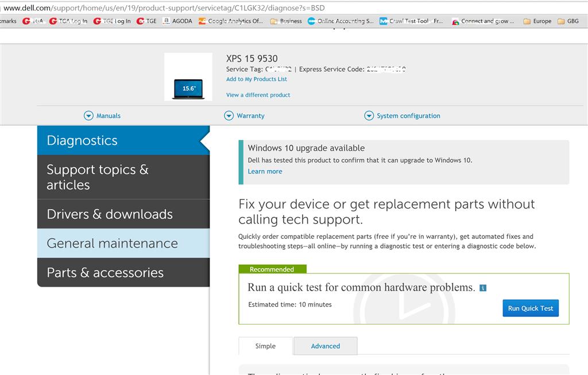The width and height of the screenshot is (588, 375).
Task: Open the Connect and grow bookmark
Action: click(483, 21)
